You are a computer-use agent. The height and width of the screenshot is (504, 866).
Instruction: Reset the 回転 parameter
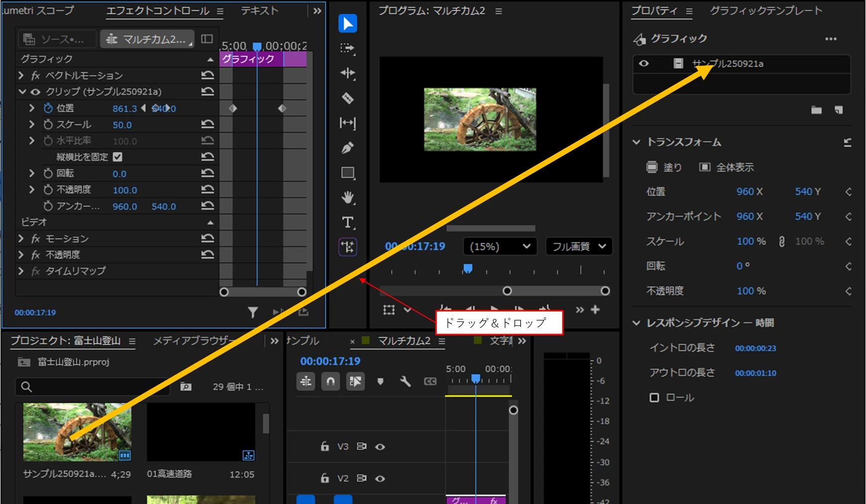click(208, 173)
